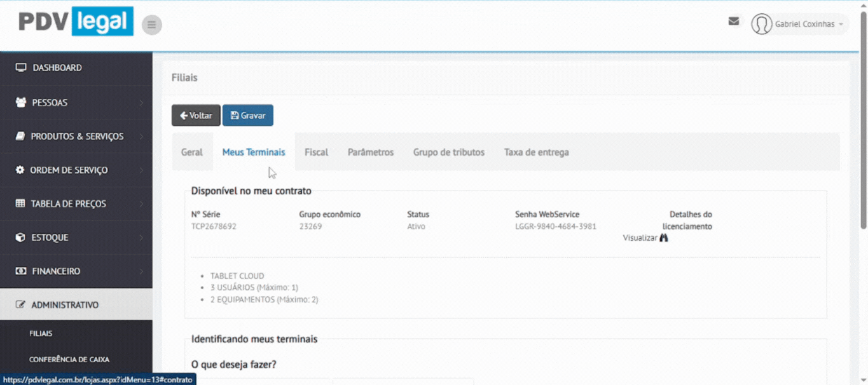
Task: Open Financeiro money icon menu
Action: (x=20, y=271)
